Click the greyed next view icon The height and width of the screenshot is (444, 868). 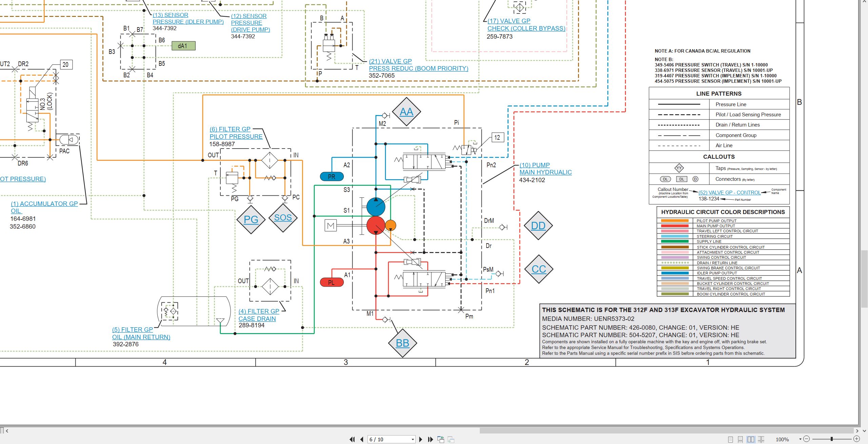[x=451, y=439]
